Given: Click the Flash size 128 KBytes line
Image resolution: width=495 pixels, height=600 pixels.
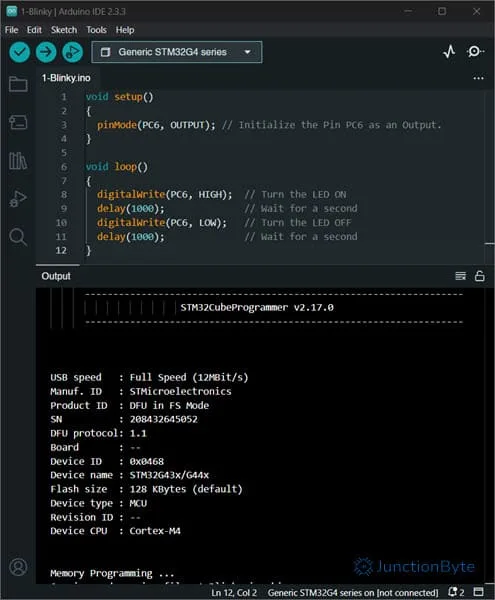Looking at the screenshot, I should tap(147, 489).
